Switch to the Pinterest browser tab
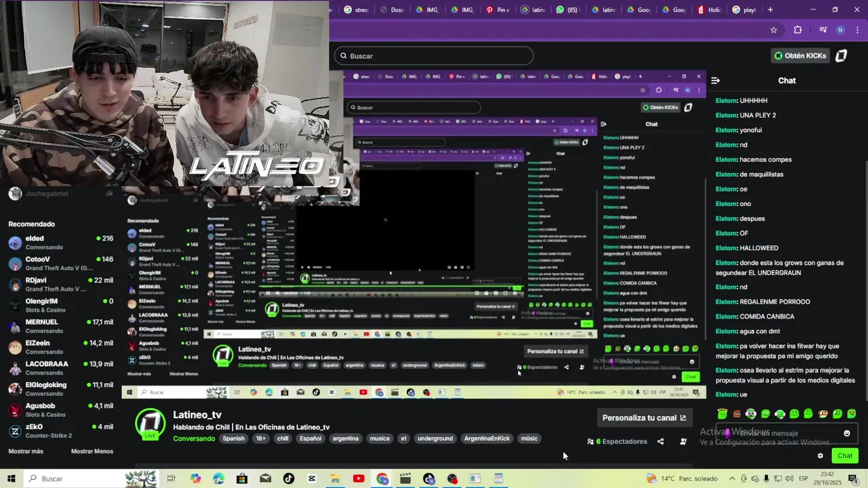868x488 pixels. [x=498, y=9]
